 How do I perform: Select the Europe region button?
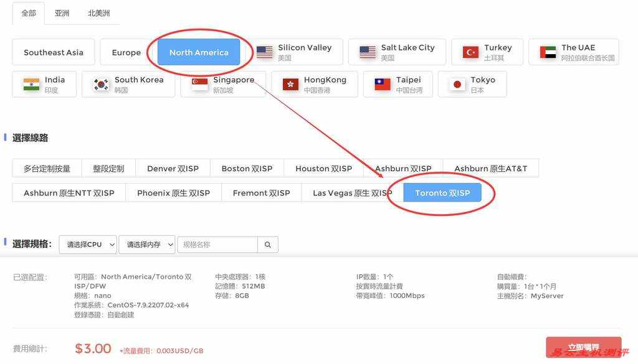(x=126, y=52)
